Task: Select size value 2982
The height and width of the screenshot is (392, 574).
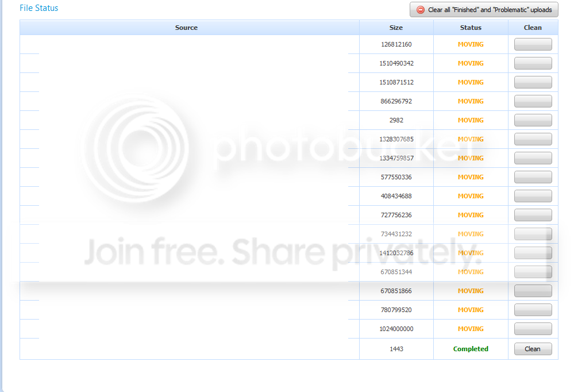Action: 396,120
